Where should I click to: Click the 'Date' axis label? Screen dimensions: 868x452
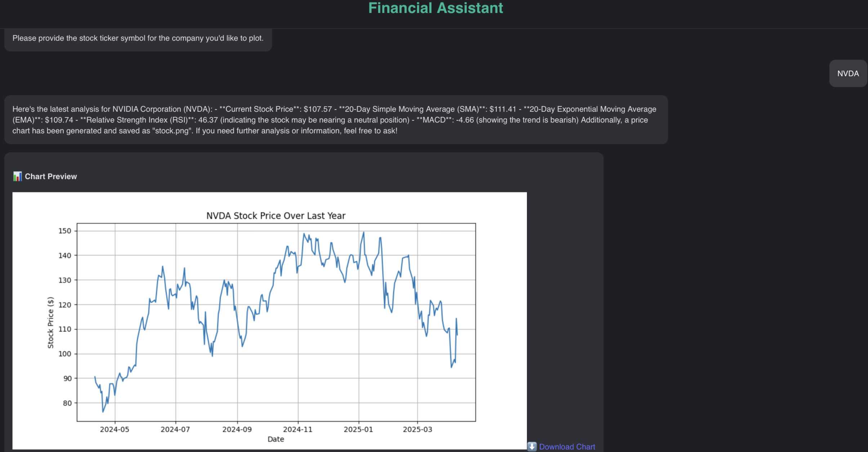tap(276, 439)
